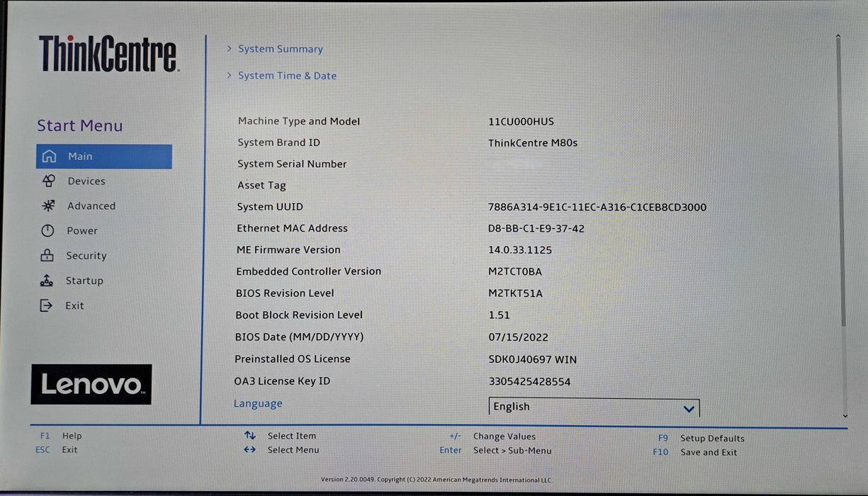This screenshot has width=868, height=496.
Task: Open System Time & Date settings
Action: coord(286,75)
